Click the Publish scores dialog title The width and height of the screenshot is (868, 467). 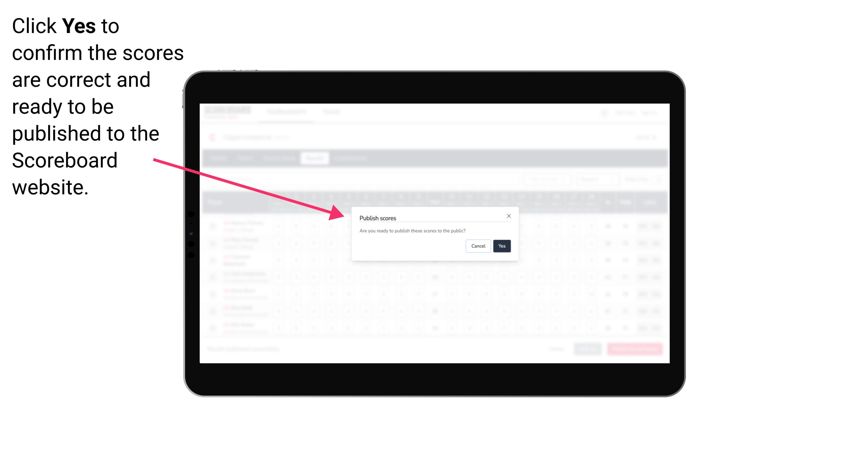coord(378,217)
